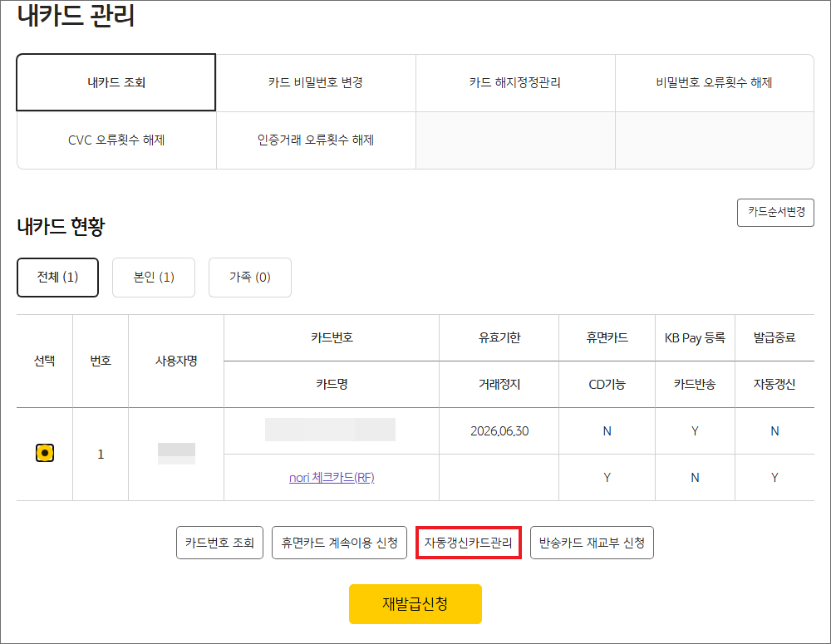Show 가족 (0) cards
This screenshot has width=831, height=644.
250,278
